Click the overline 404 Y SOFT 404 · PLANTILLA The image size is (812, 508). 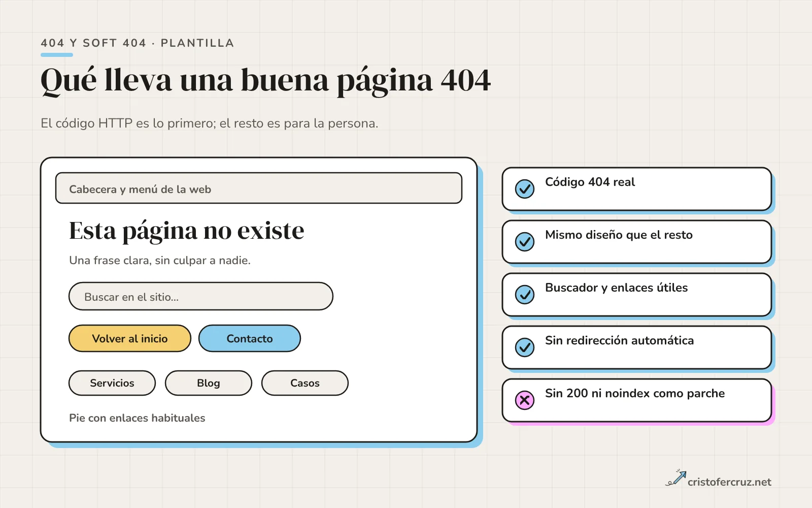tap(138, 43)
